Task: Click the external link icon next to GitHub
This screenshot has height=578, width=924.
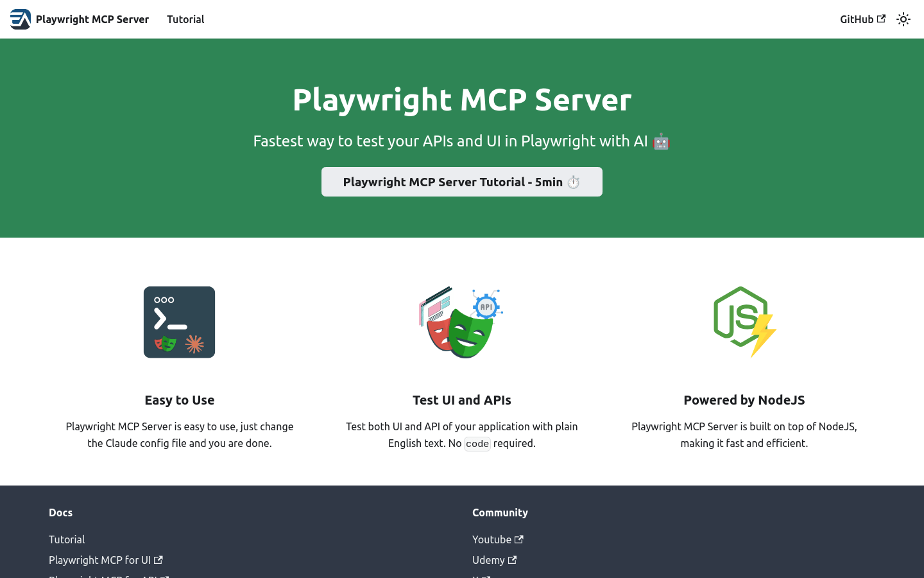Action: click(880, 19)
